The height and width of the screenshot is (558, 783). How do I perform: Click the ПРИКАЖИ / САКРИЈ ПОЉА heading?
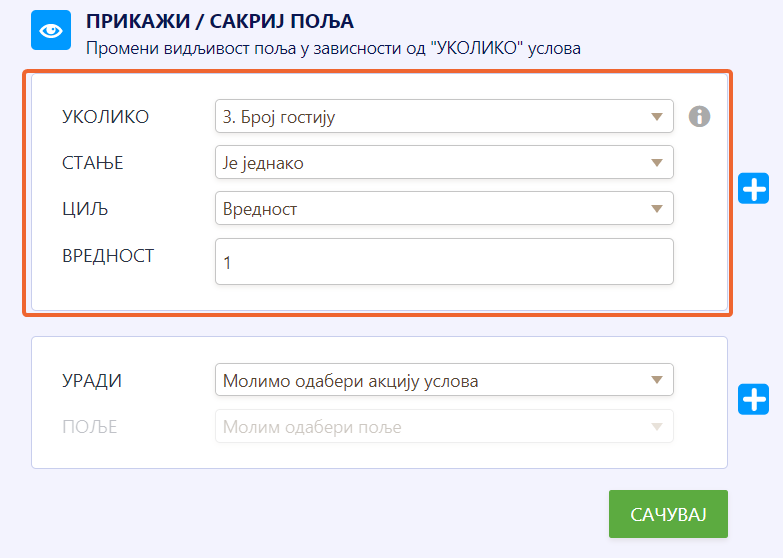coord(220,21)
